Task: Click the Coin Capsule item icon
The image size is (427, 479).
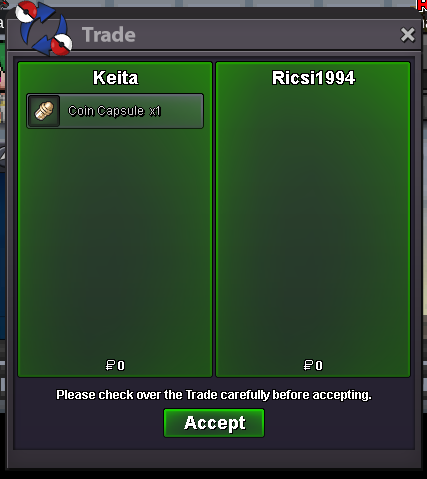Action: (x=44, y=111)
